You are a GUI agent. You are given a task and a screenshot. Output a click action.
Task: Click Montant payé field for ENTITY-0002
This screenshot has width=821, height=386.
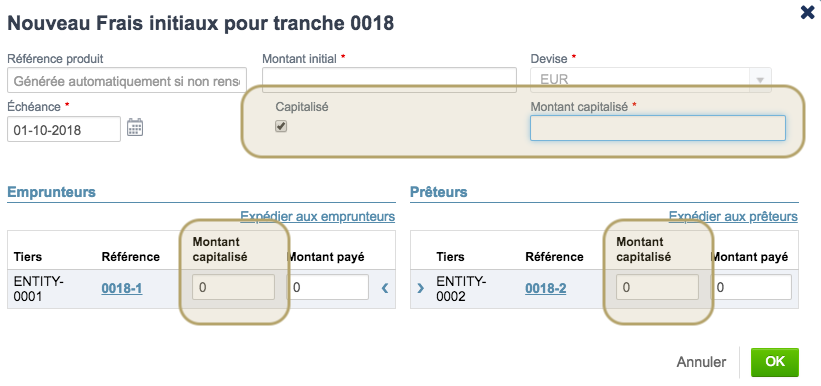click(753, 287)
